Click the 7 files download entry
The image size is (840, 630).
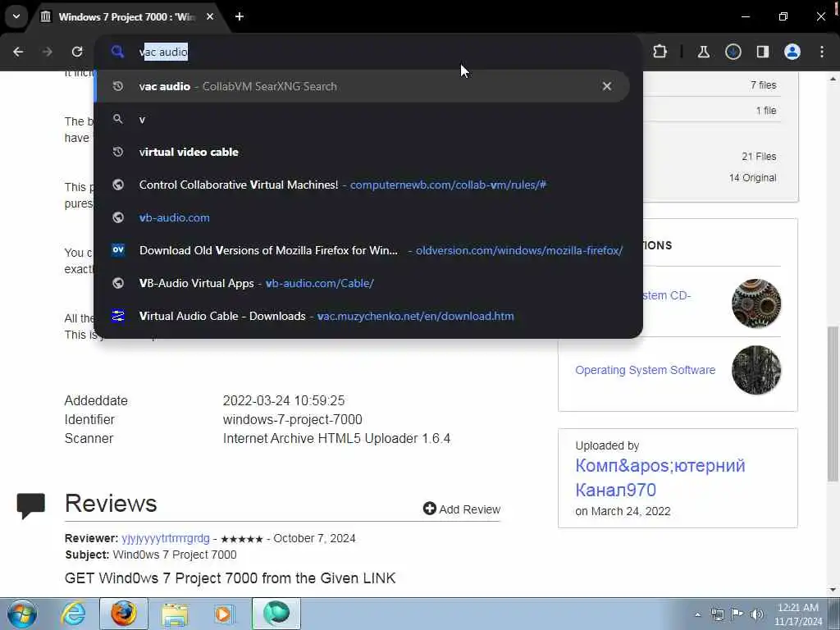763,85
